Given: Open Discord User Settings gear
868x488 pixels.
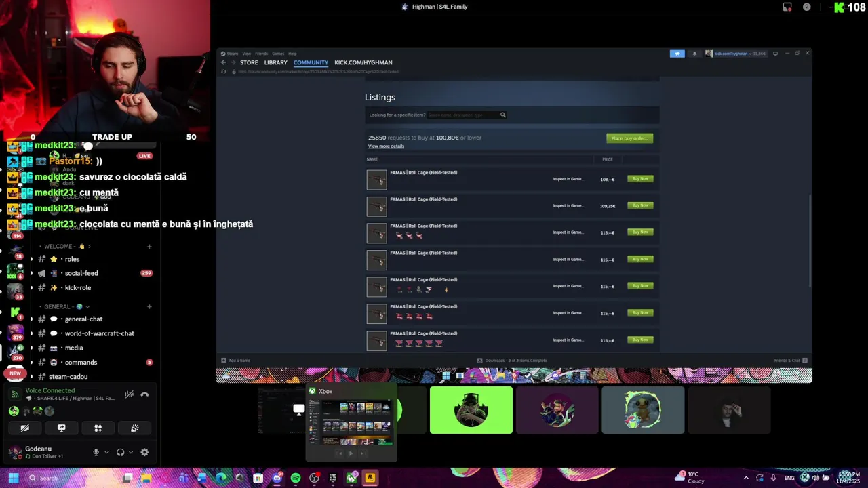Looking at the screenshot, I should click(144, 452).
